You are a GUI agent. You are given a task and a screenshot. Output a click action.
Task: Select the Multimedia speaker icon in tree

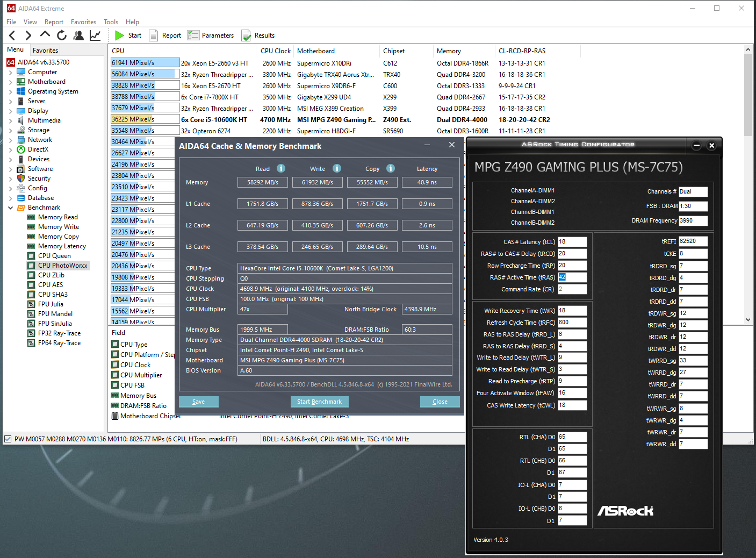pyautogui.click(x=21, y=120)
